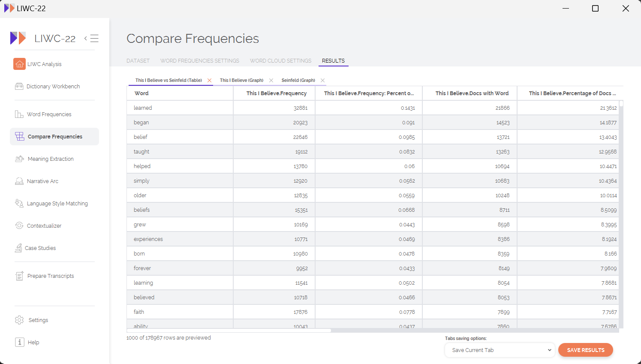Click the Case Studies microscope icon
641x364 pixels.
[x=18, y=248]
